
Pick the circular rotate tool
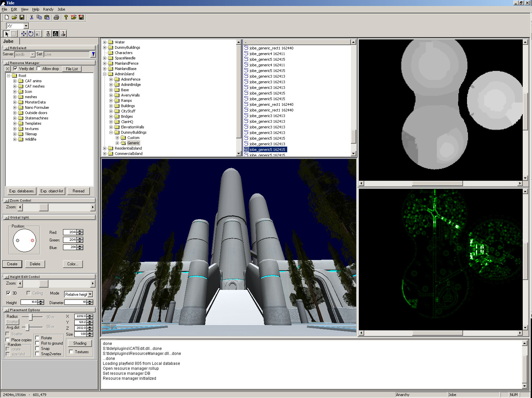pyautogui.click(x=31, y=33)
